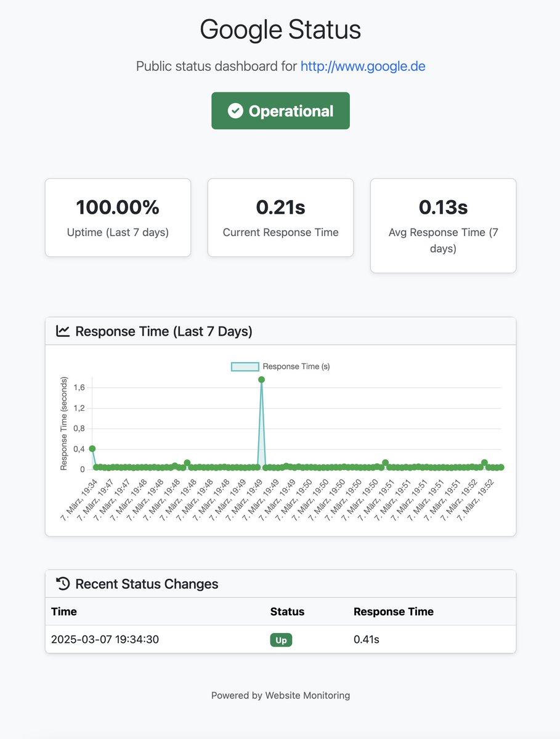The image size is (560, 739).
Task: Click the 0,8 y-axis tick label
Action: [x=80, y=429]
